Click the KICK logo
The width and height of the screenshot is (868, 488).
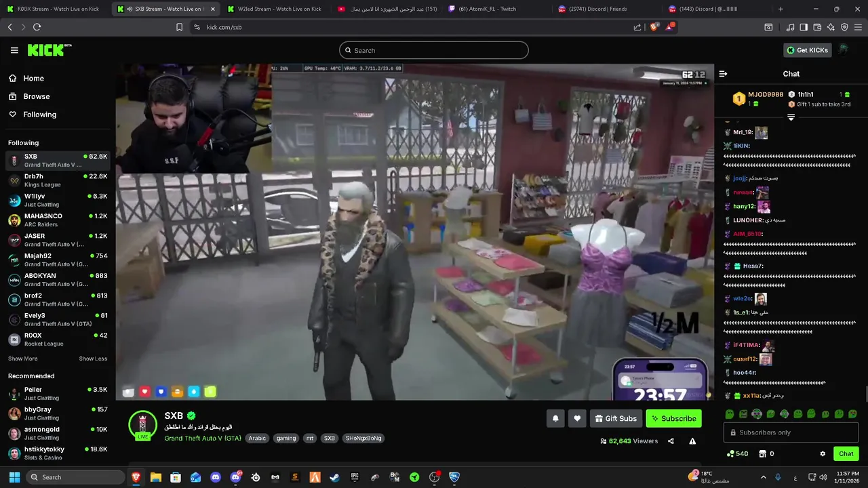click(49, 50)
